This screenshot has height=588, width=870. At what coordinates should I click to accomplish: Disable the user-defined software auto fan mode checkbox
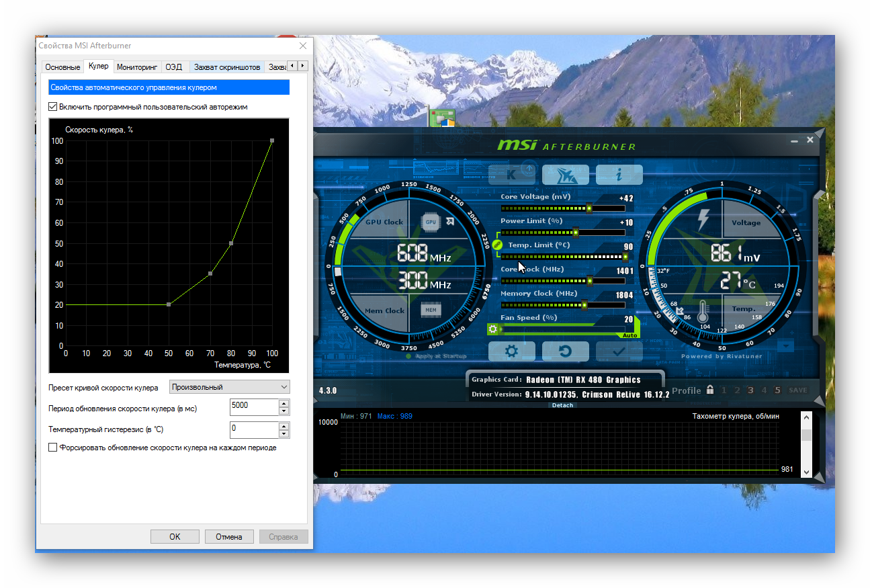pos(53,107)
